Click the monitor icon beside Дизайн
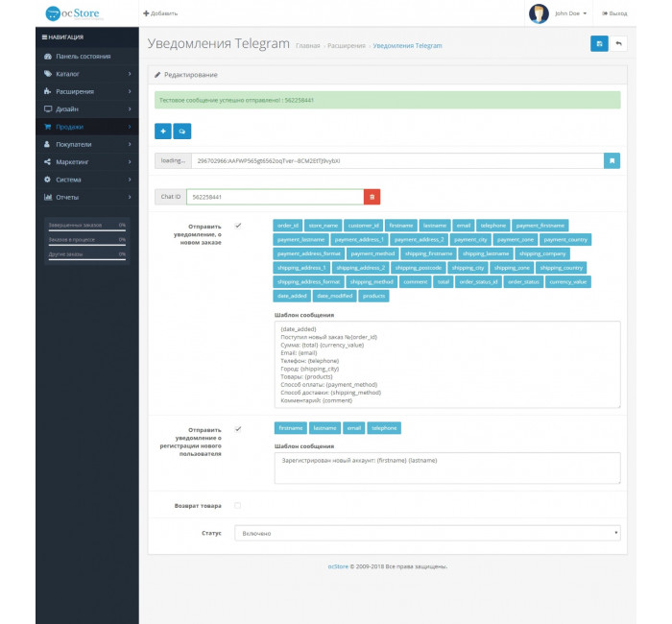672x624 pixels. (48, 108)
